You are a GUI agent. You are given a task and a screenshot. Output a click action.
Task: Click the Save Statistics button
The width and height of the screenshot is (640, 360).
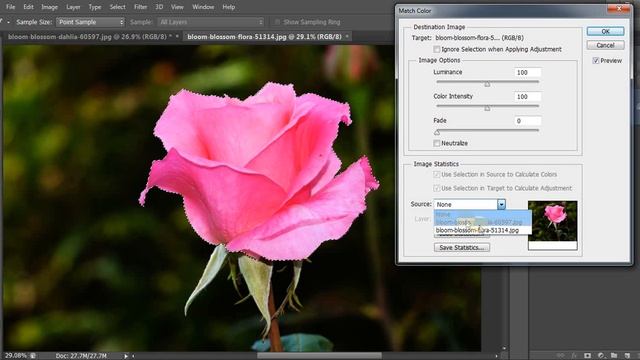462,247
